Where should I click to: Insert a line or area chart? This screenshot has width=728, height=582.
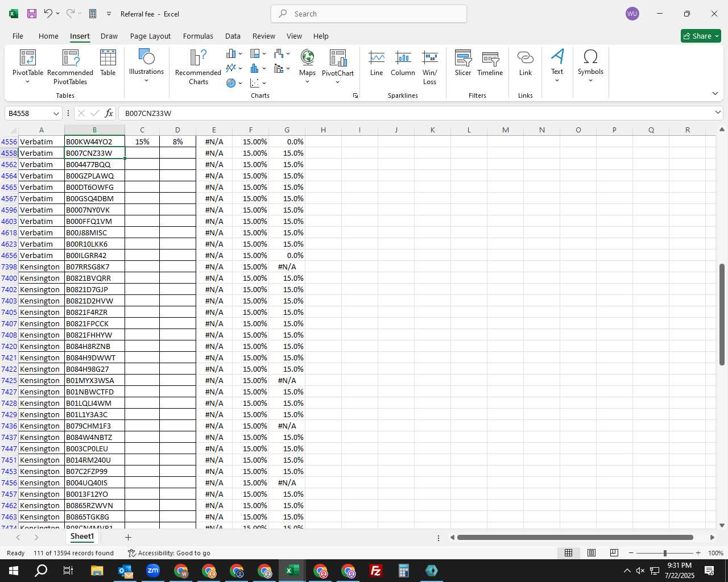click(234, 68)
